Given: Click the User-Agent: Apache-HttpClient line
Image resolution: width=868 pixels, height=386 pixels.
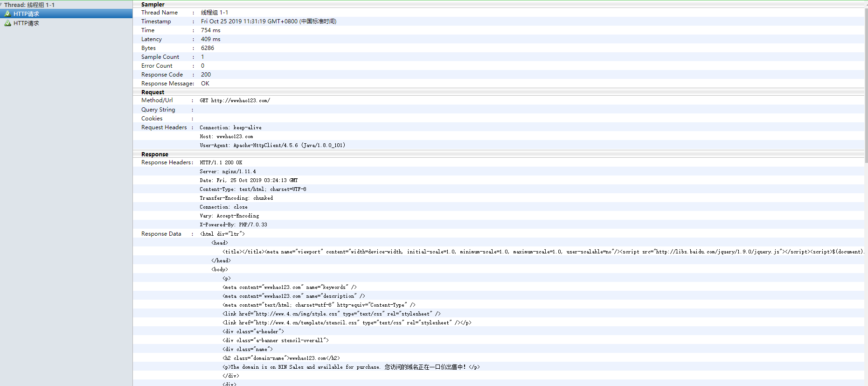Looking at the screenshot, I should point(272,145).
